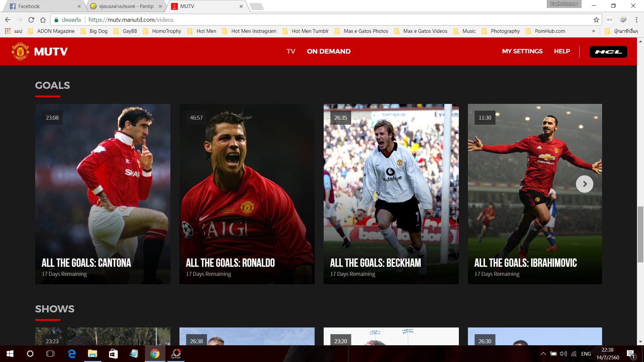Show hidden system tray icons
The width and height of the screenshot is (644, 362).
pos(543,354)
